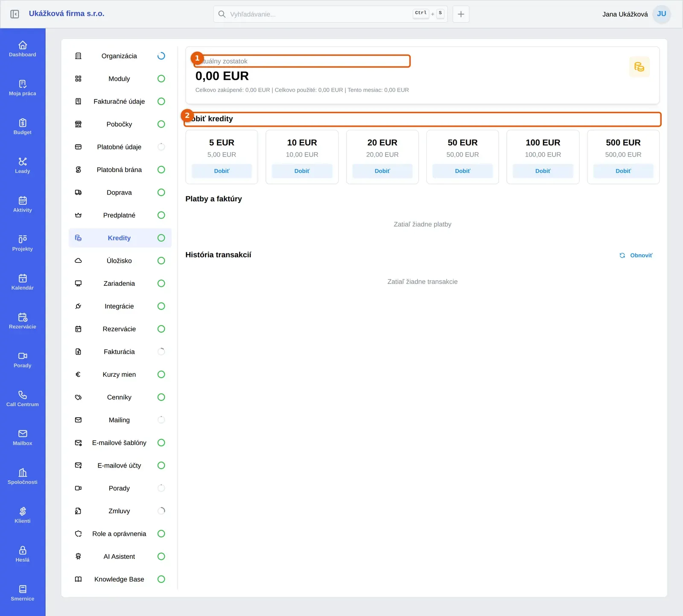Top up 50 EUR with Dobiť
This screenshot has width=683, height=616.
coord(463,171)
